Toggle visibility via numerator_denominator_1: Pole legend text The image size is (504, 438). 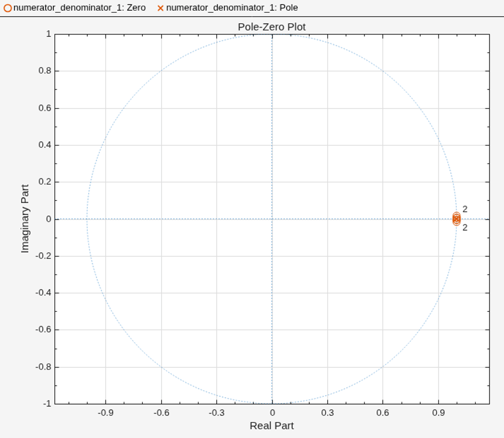[232, 8]
